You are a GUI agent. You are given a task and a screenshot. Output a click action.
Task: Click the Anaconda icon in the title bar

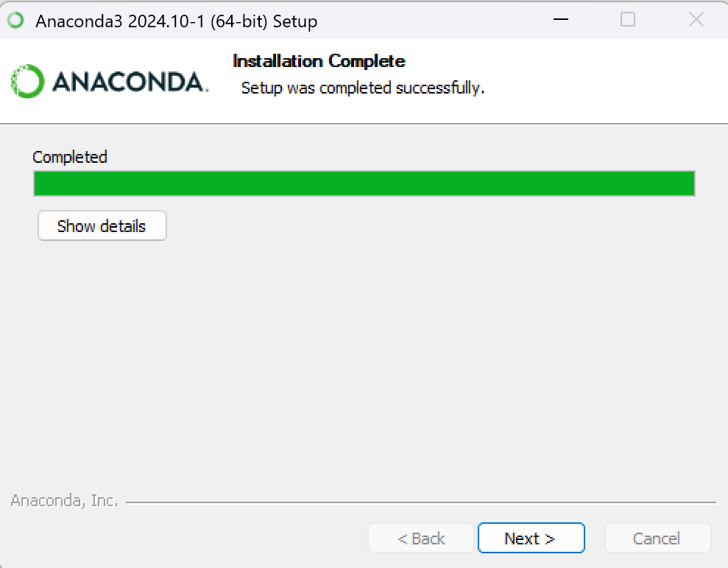point(15,20)
